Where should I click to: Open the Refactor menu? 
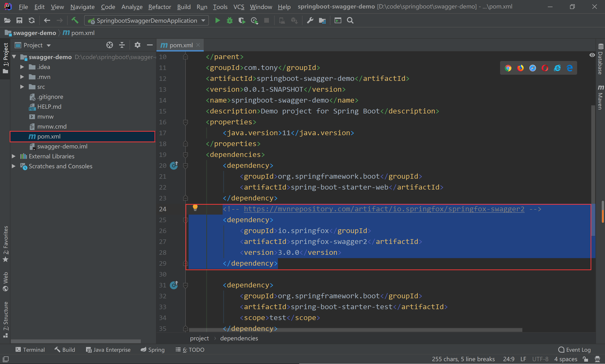(160, 7)
